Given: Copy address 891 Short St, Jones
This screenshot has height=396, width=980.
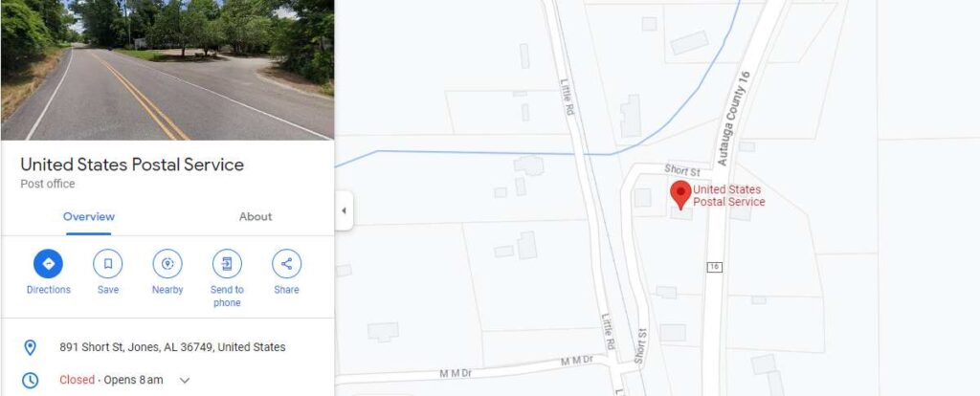Looking at the screenshot, I should coord(172,347).
